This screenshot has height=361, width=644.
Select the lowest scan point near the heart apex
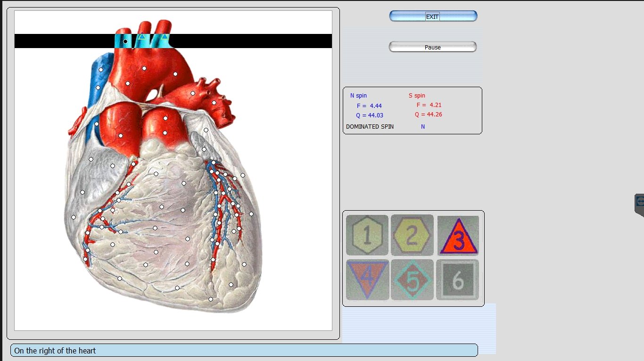coord(211,299)
